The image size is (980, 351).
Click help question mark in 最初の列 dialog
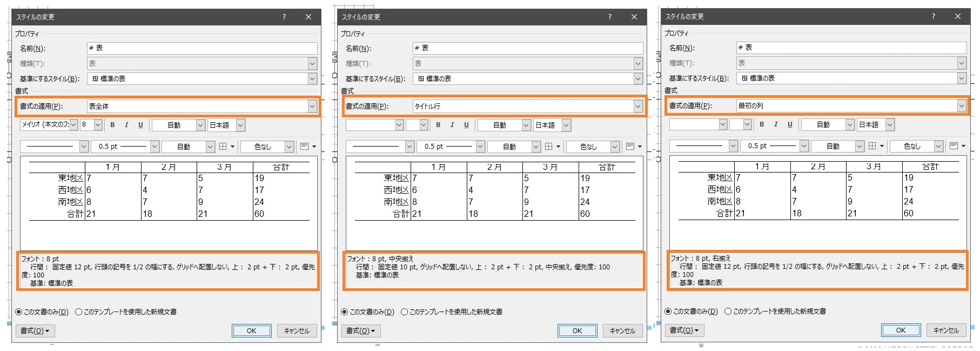[933, 16]
